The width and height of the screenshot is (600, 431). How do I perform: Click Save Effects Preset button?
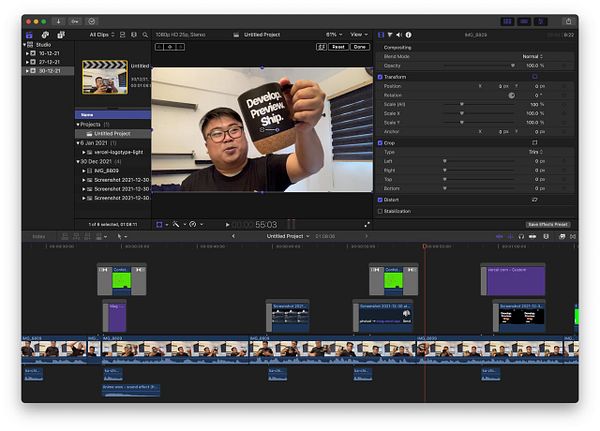pyautogui.click(x=548, y=224)
